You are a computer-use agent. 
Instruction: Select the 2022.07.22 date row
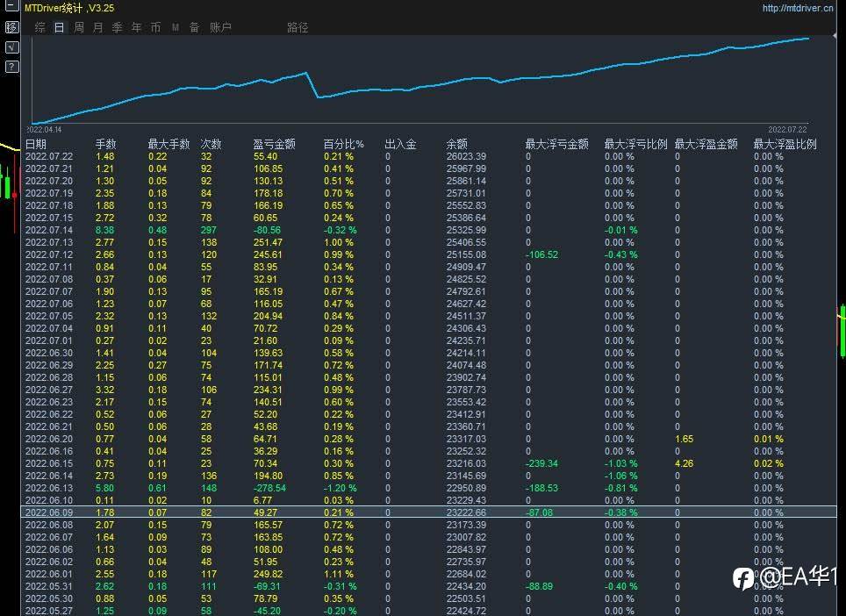tap(429, 156)
